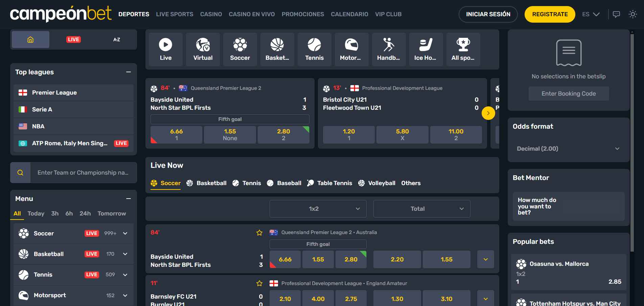Select the Tennis tile in top sports bar
The image size is (644, 306).
315,49
